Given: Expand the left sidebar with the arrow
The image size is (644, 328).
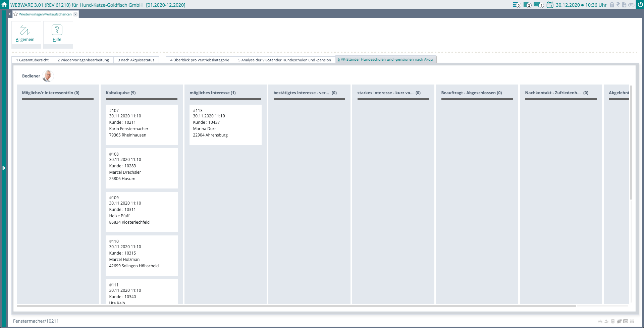Looking at the screenshot, I should point(4,168).
